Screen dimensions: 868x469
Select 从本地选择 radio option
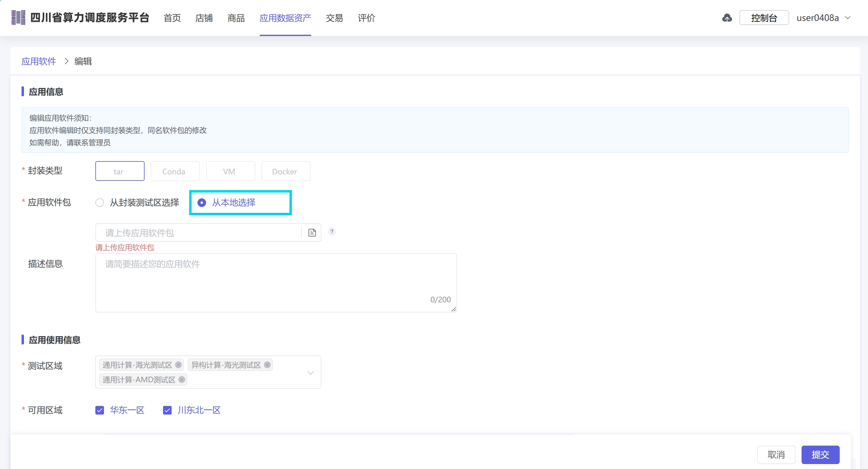226,202
